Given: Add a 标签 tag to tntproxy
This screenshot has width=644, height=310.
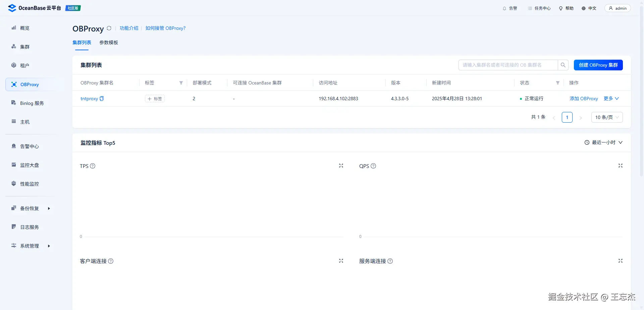Looking at the screenshot, I should [x=155, y=99].
